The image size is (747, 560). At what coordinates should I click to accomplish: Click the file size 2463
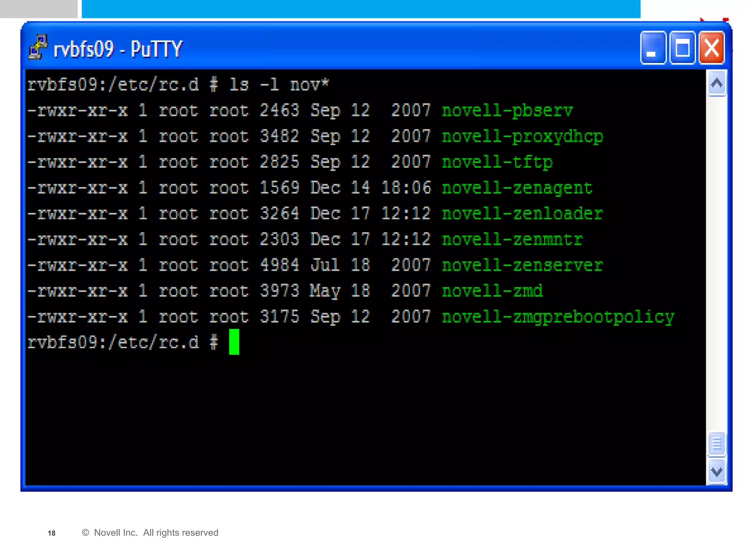pyautogui.click(x=279, y=110)
